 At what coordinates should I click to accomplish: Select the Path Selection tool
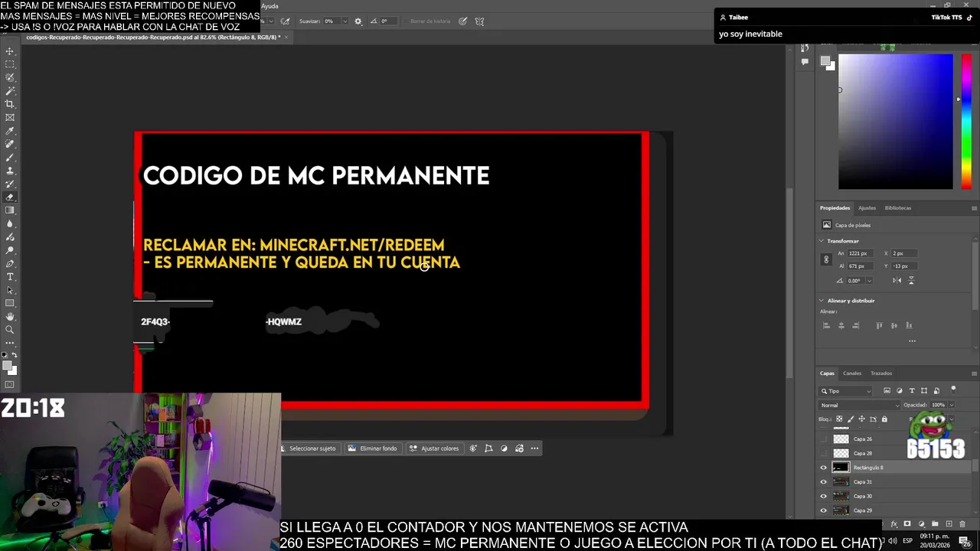10,290
